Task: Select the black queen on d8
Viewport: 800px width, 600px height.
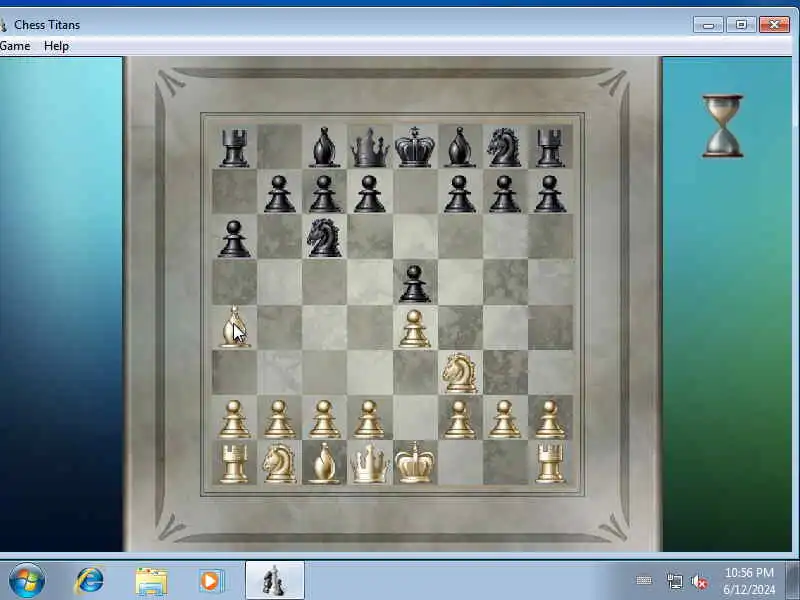Action: pyautogui.click(x=369, y=148)
